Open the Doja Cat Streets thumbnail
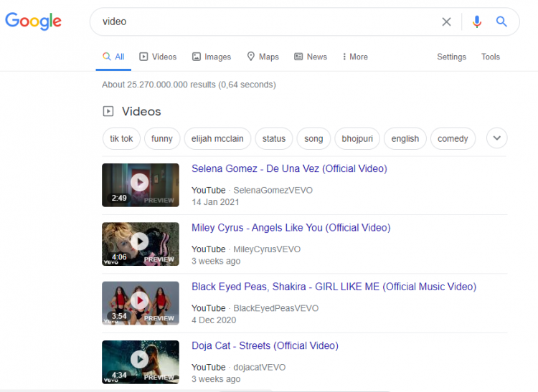The height and width of the screenshot is (392, 538). click(x=140, y=360)
